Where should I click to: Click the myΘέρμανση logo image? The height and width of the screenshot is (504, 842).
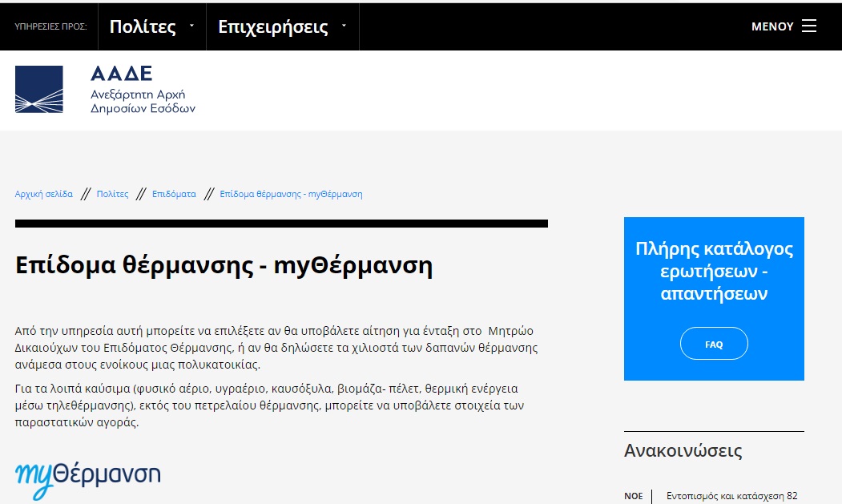pos(87,479)
